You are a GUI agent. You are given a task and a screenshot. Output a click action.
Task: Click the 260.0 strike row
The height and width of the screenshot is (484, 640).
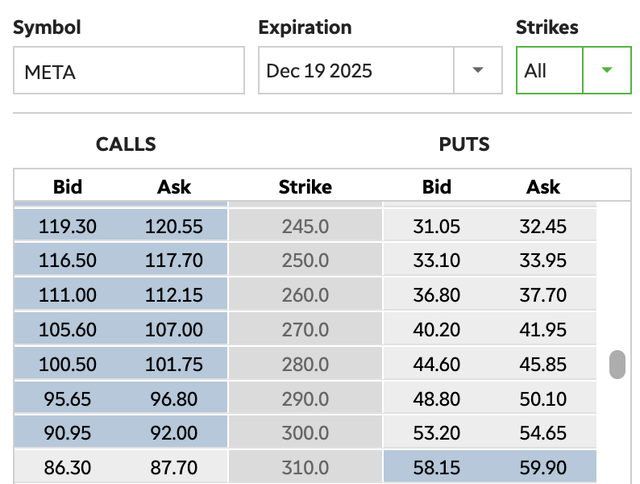point(305,295)
